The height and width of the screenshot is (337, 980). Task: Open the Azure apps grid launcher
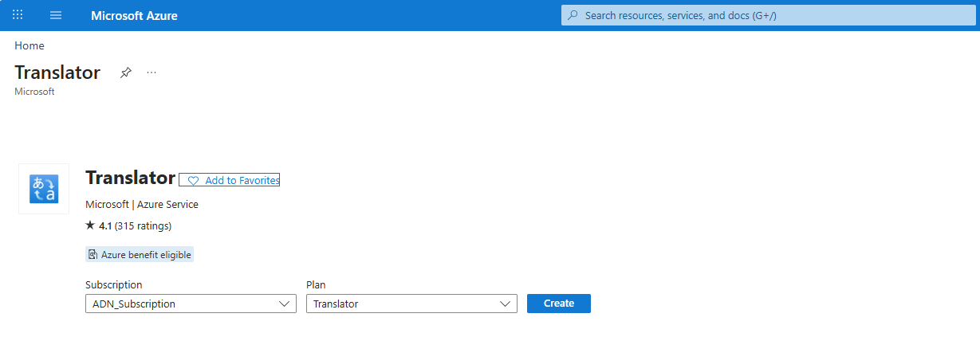click(x=18, y=15)
